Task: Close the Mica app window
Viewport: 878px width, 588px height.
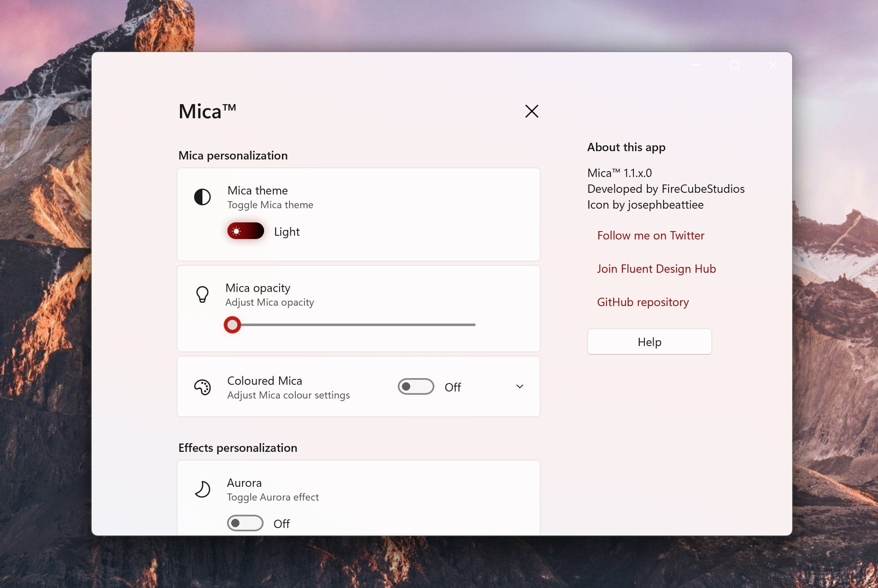Action: point(773,65)
